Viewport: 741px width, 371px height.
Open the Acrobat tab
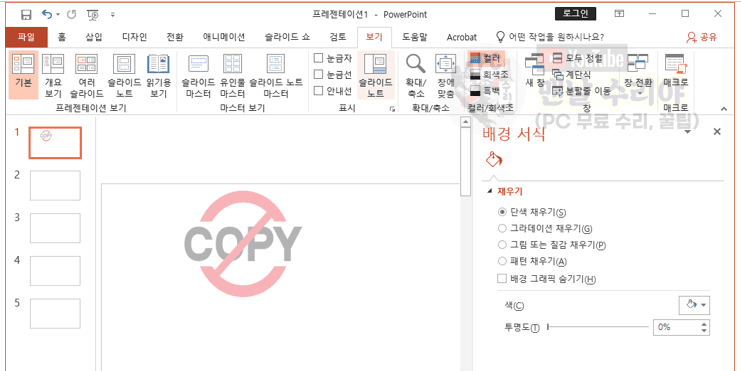[462, 37]
